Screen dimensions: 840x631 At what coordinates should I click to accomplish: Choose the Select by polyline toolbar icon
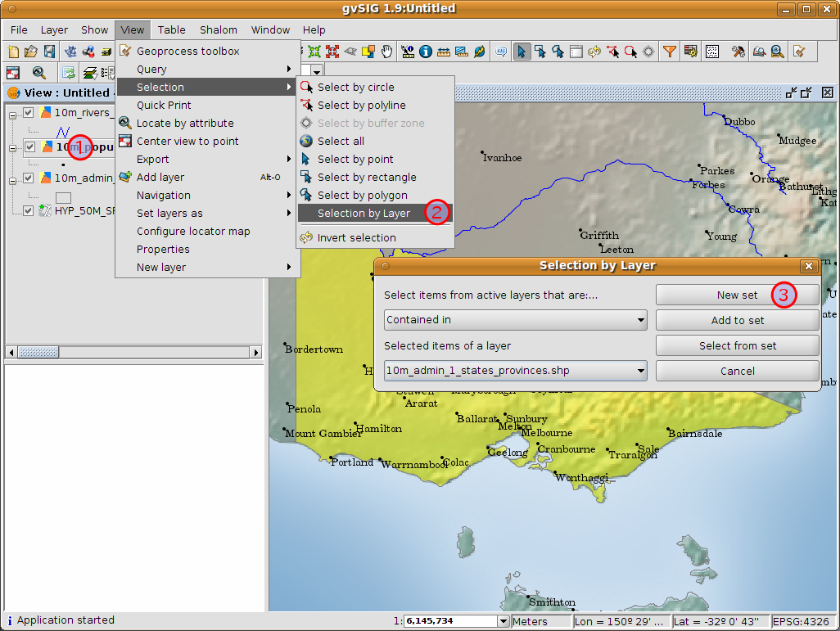pos(612,52)
